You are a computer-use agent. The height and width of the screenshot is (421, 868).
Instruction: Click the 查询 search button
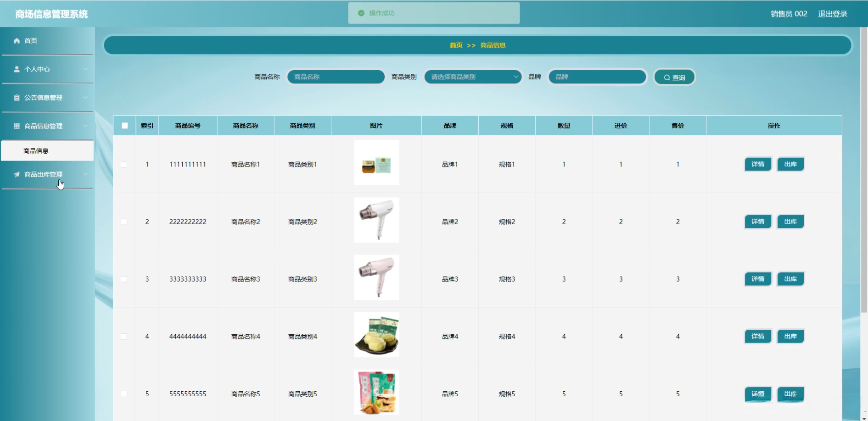click(x=674, y=77)
